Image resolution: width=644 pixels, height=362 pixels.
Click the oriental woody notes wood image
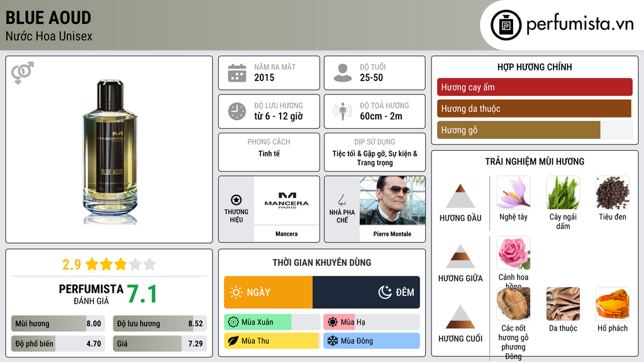pos(513,304)
